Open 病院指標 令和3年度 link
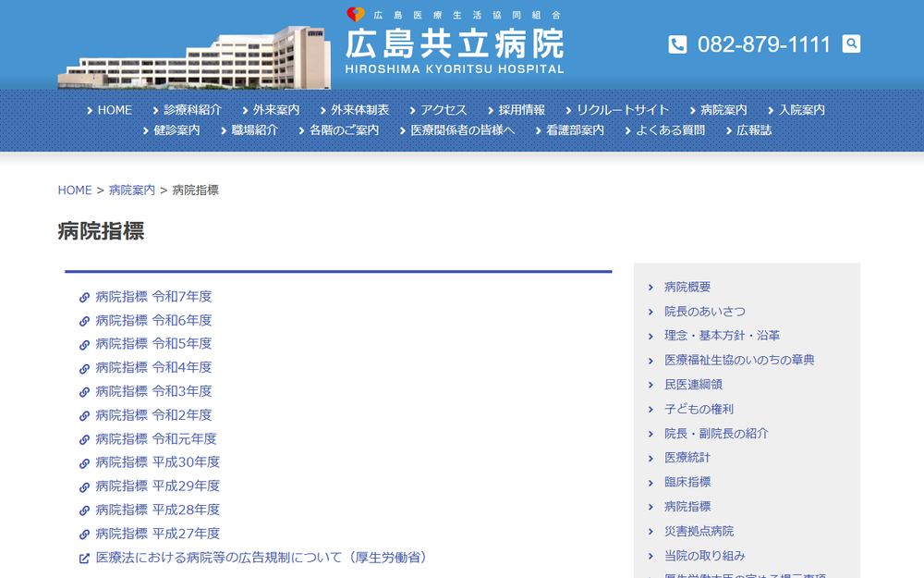The width and height of the screenshot is (924, 578). click(153, 391)
